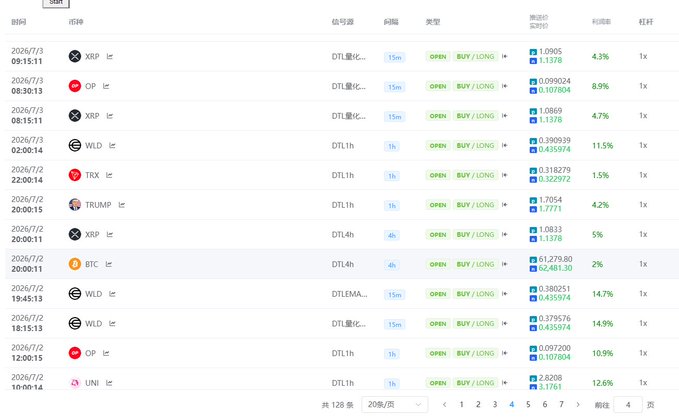This screenshot has width=679, height=417.
Task: Go to next page arrow
Action: pyautogui.click(x=578, y=404)
